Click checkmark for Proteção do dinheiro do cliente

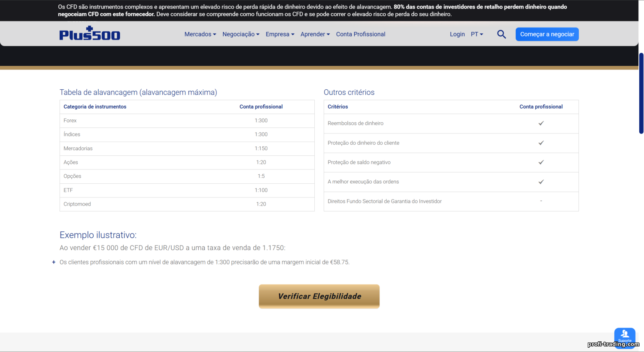tap(541, 143)
